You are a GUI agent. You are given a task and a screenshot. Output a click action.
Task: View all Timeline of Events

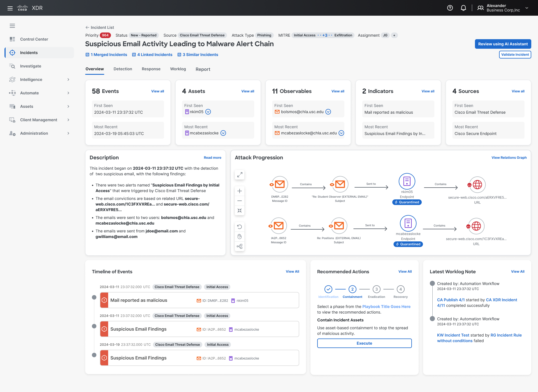[x=293, y=272]
